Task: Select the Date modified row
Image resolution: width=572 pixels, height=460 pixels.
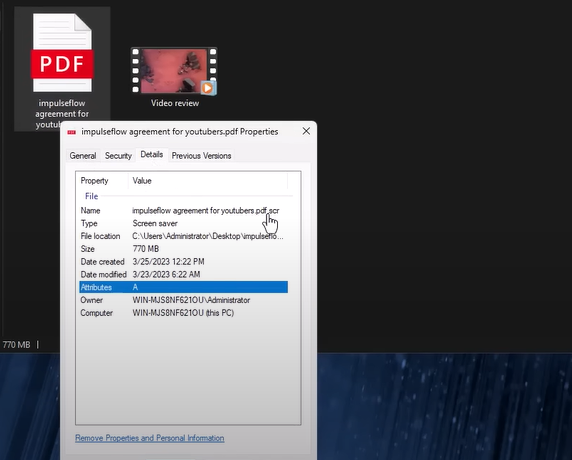Action: coord(183,274)
